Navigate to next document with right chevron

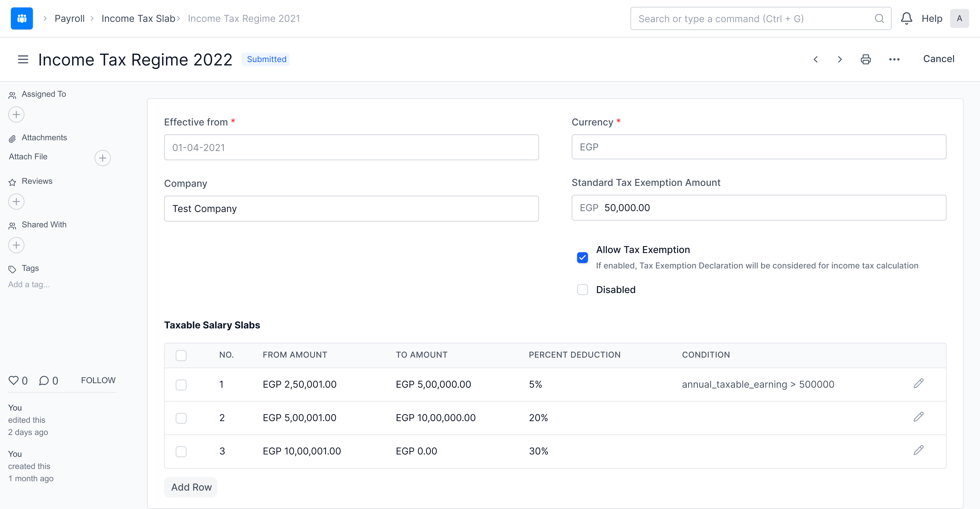(x=840, y=59)
